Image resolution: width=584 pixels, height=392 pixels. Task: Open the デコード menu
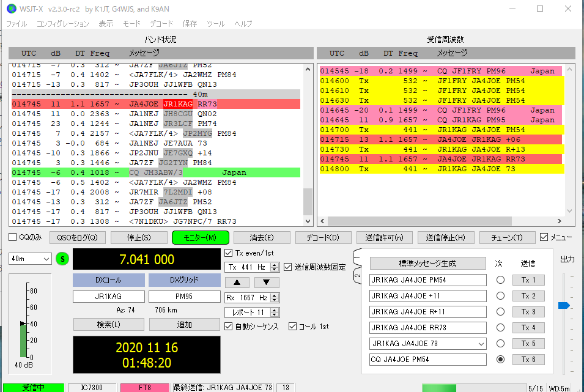[161, 24]
